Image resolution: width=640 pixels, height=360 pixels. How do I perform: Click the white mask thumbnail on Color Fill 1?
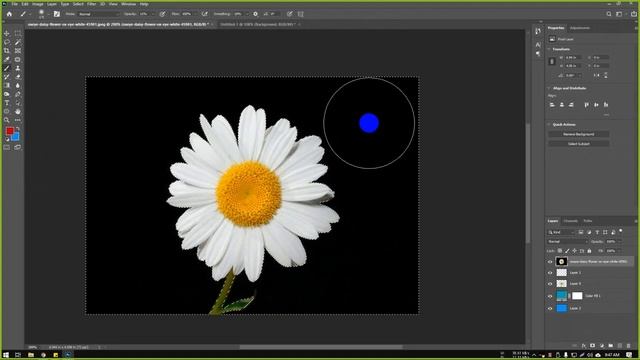click(x=577, y=296)
